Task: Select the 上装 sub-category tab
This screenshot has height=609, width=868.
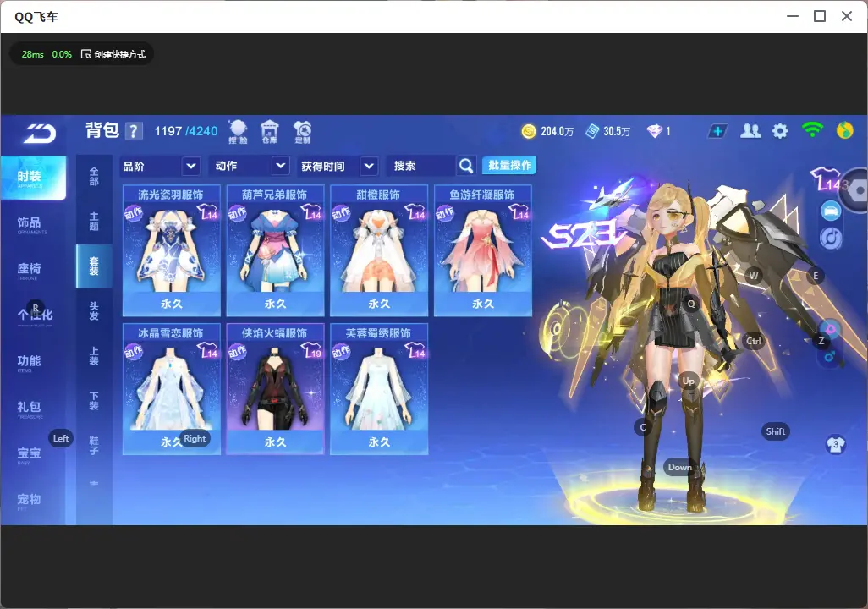Action: (x=94, y=356)
